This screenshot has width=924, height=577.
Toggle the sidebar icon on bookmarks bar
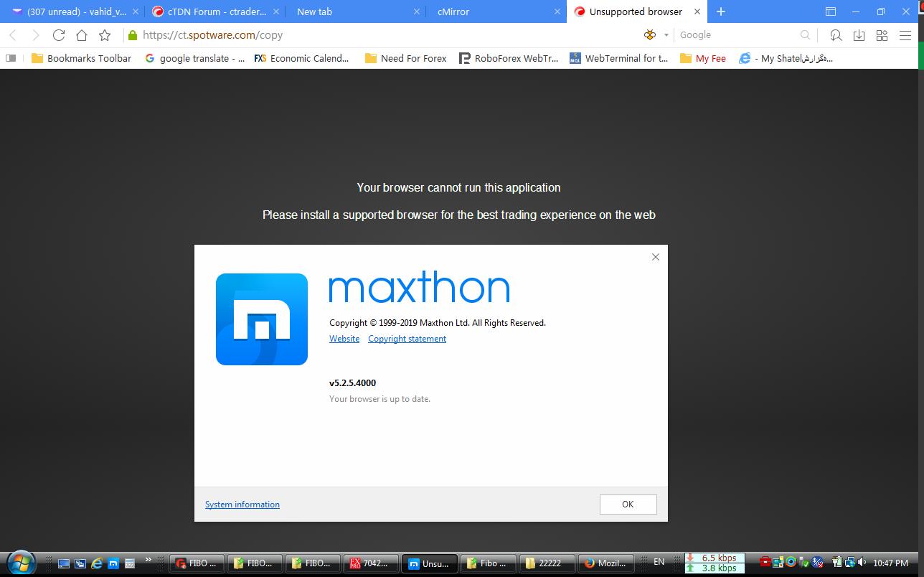pyautogui.click(x=11, y=58)
